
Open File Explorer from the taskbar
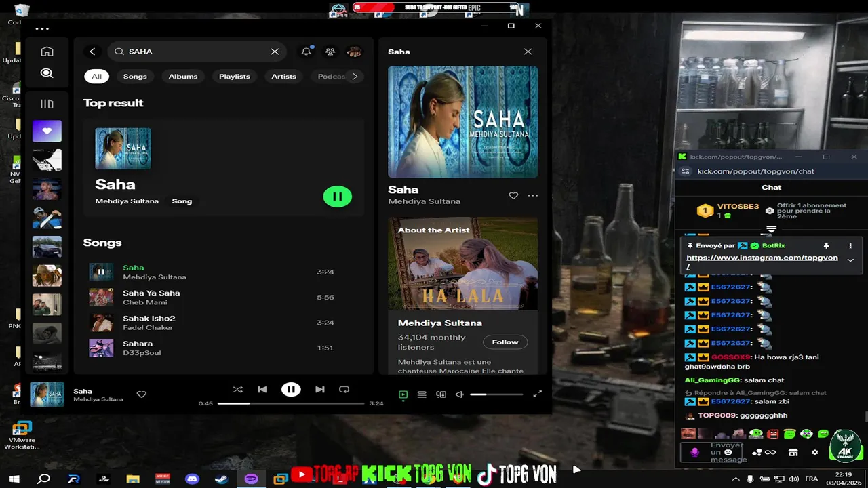(133, 479)
